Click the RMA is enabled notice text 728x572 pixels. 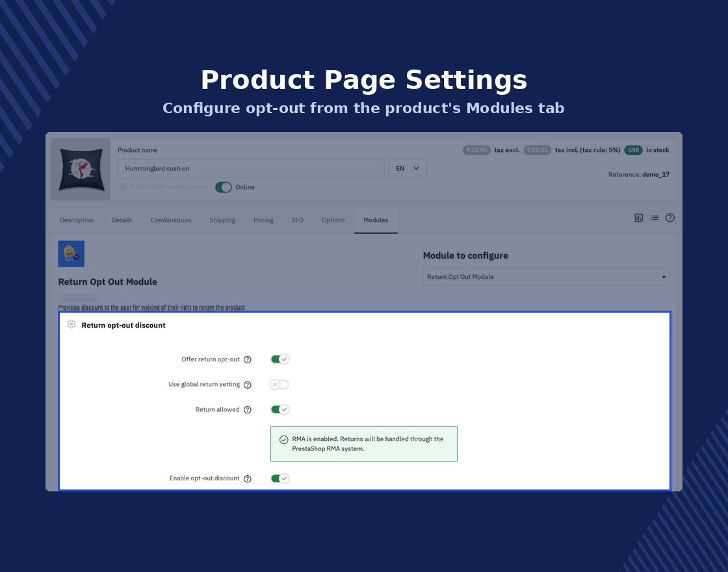pyautogui.click(x=368, y=444)
